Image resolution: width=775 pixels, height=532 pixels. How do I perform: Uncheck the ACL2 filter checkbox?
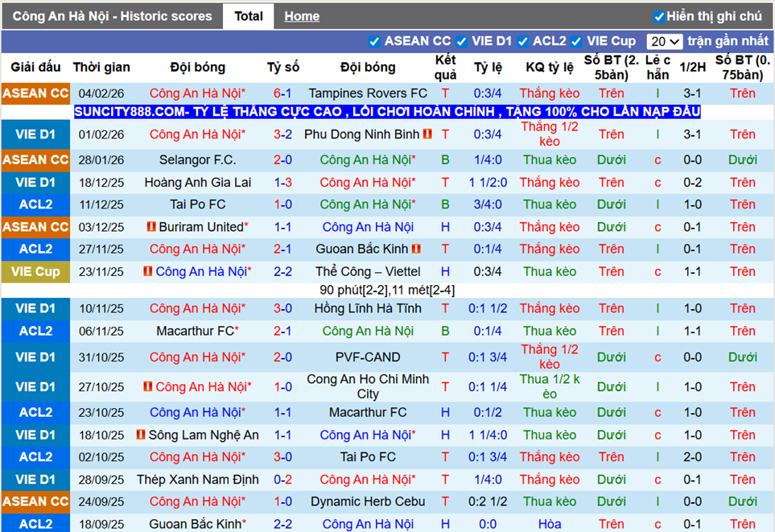[x=522, y=42]
